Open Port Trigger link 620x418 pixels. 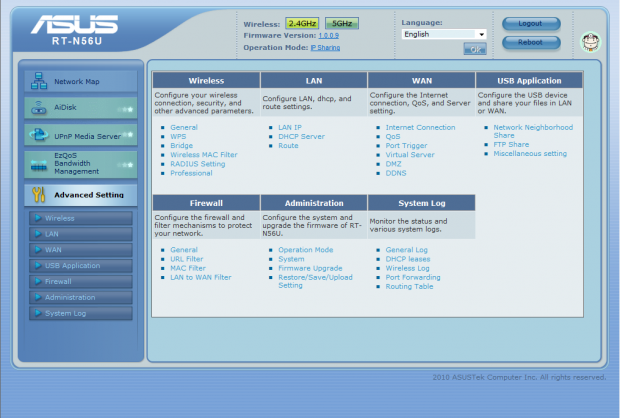(x=406, y=146)
